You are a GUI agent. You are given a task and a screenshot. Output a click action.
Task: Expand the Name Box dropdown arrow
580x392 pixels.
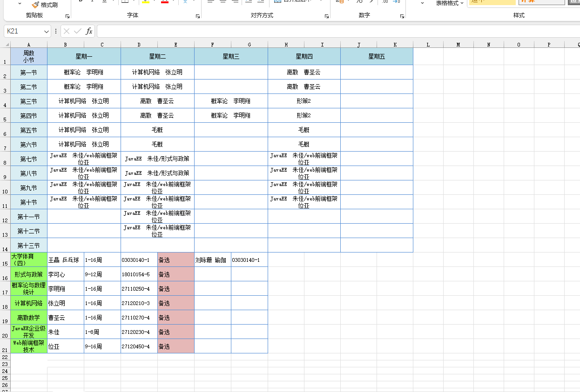click(46, 31)
